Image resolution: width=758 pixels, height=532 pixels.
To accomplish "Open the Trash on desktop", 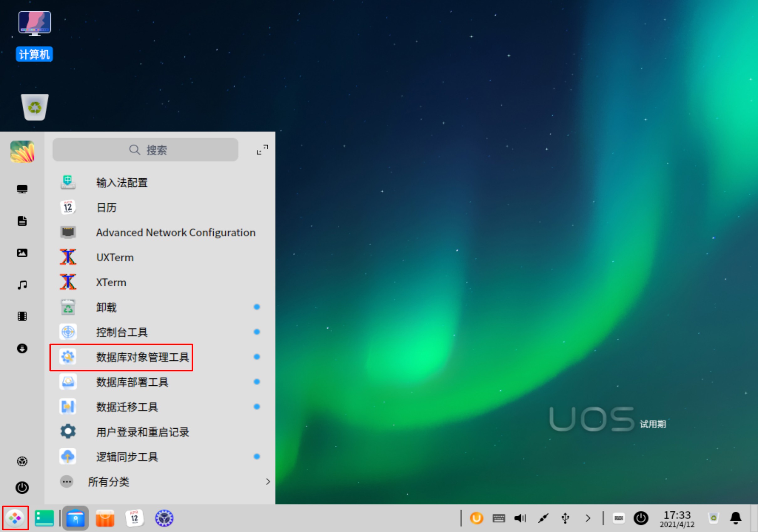I will (x=34, y=107).
